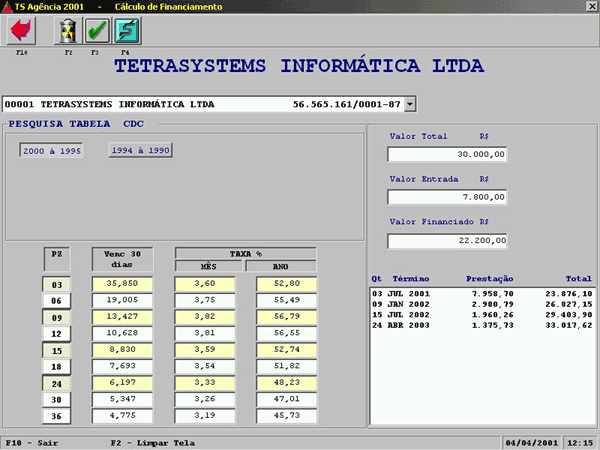Select the TETRASYSTEMS company combo box
The image size is (600, 450).
[209, 104]
